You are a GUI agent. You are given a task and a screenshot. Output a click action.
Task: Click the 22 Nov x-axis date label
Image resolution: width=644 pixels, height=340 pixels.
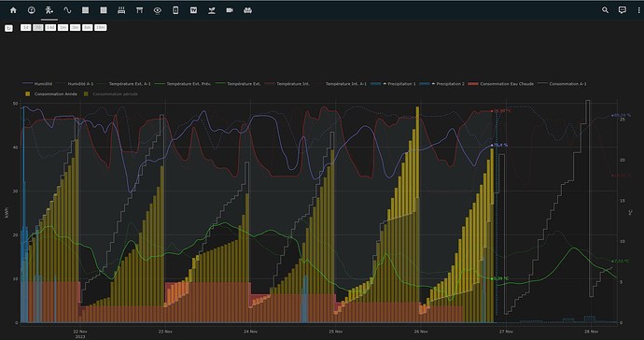pyautogui.click(x=80, y=332)
